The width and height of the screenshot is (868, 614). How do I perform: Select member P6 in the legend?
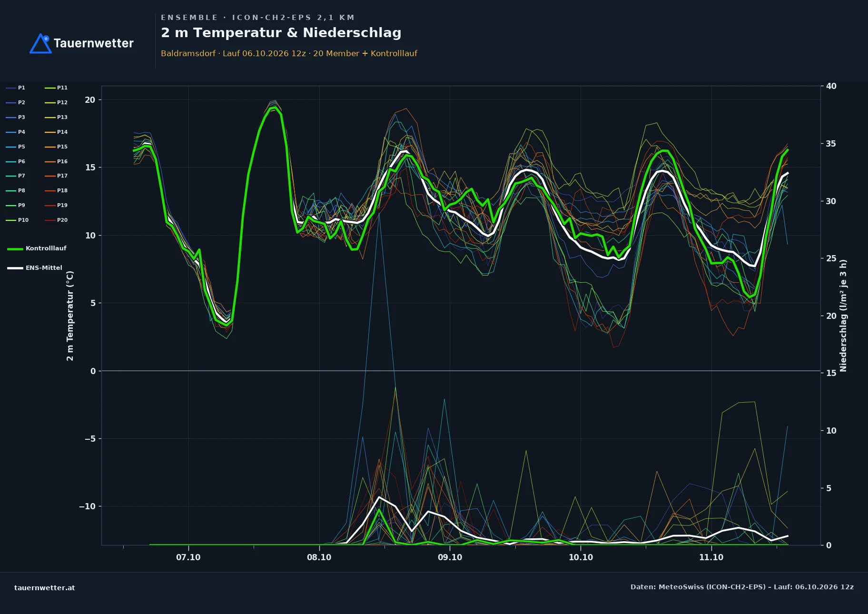16,161
